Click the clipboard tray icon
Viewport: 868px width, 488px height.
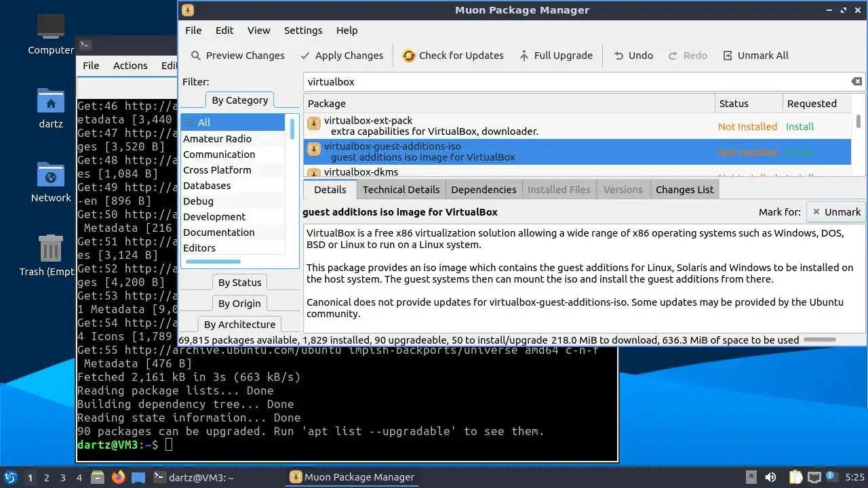click(x=795, y=477)
